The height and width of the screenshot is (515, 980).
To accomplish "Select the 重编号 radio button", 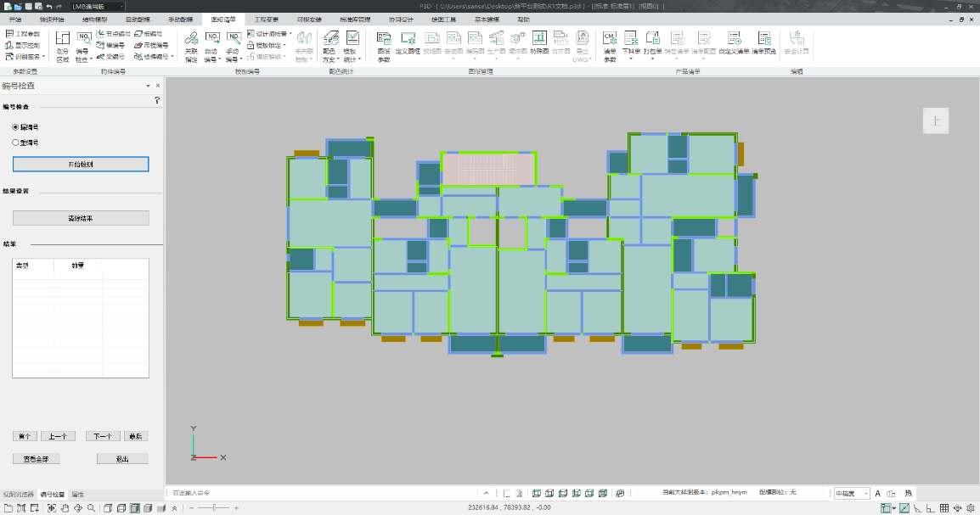I will point(15,143).
